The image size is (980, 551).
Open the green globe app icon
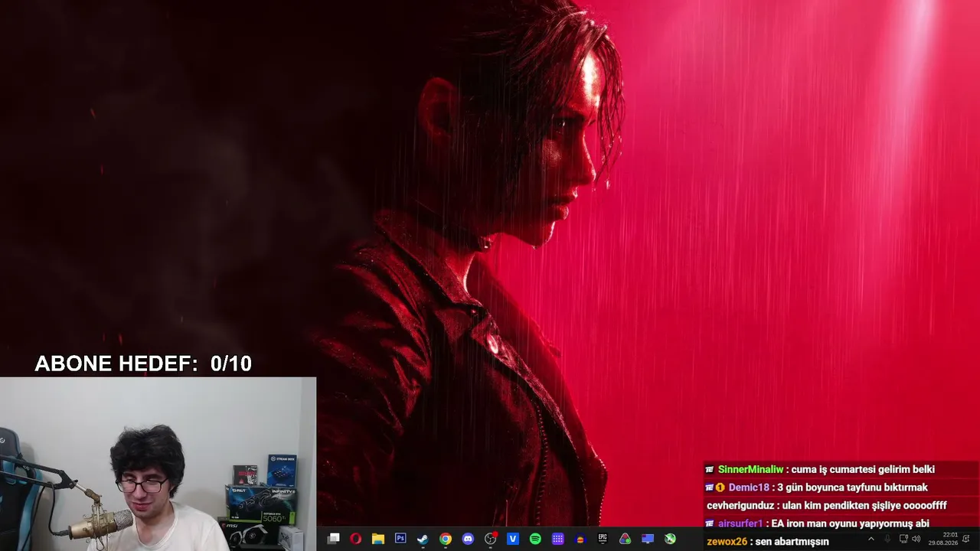point(671,539)
